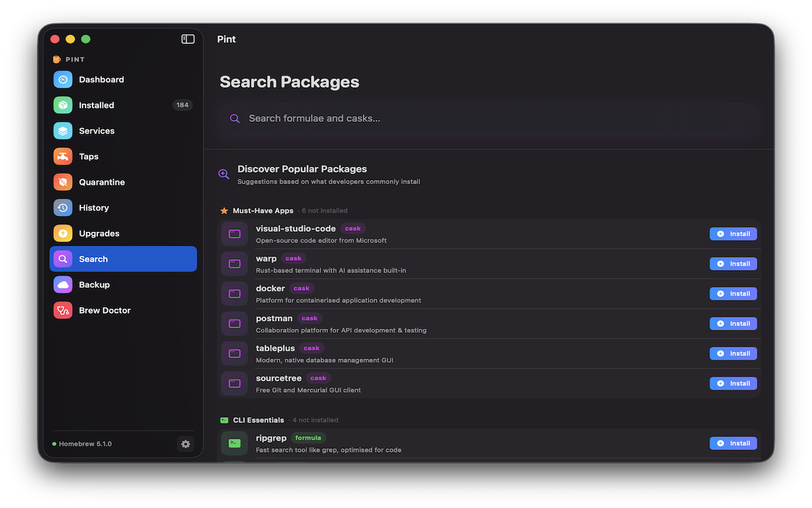The image size is (812, 508).
Task: Click the Backup cloud icon
Action: [x=63, y=284]
